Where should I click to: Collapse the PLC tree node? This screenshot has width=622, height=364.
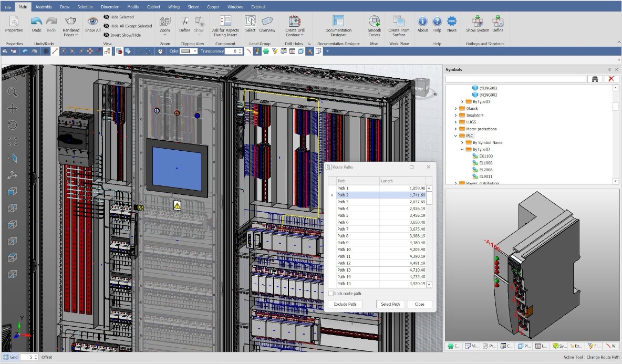[x=455, y=136]
